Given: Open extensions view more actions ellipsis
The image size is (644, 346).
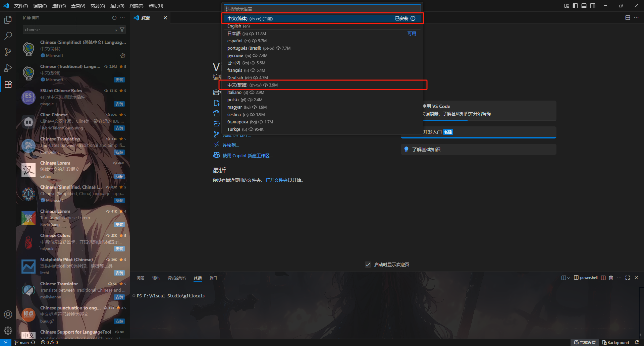Looking at the screenshot, I should (x=122, y=18).
